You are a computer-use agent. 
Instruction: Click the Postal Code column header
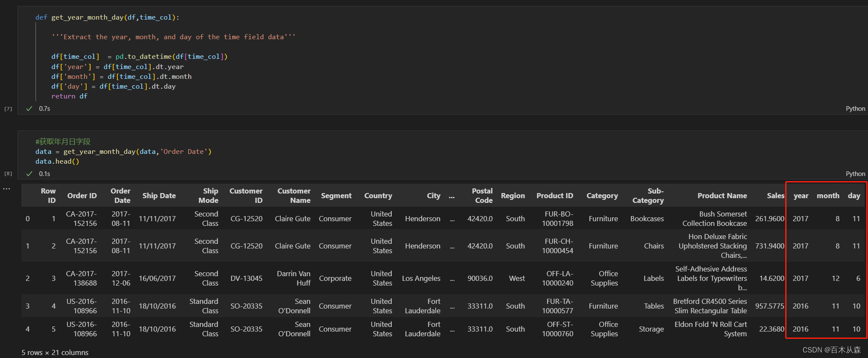point(482,196)
